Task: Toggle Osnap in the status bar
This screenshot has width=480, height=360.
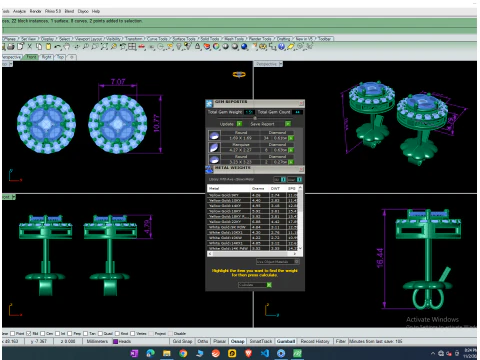Action: click(x=237, y=341)
